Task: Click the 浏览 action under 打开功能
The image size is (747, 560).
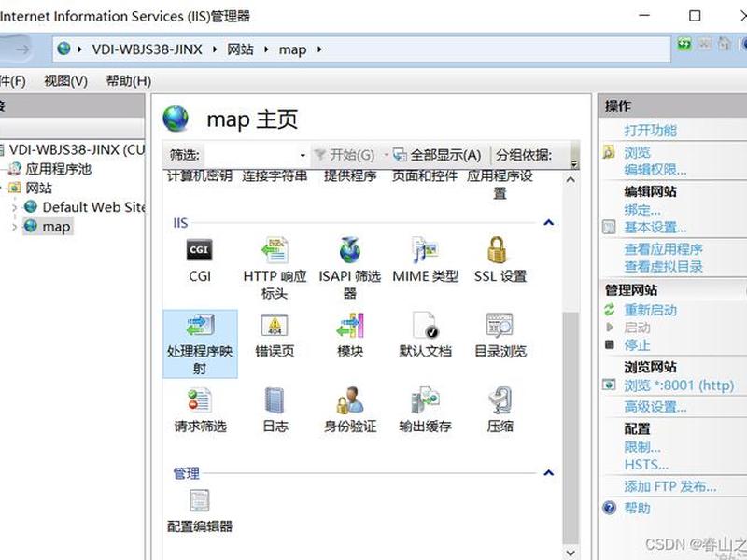Action: pyautogui.click(x=637, y=152)
